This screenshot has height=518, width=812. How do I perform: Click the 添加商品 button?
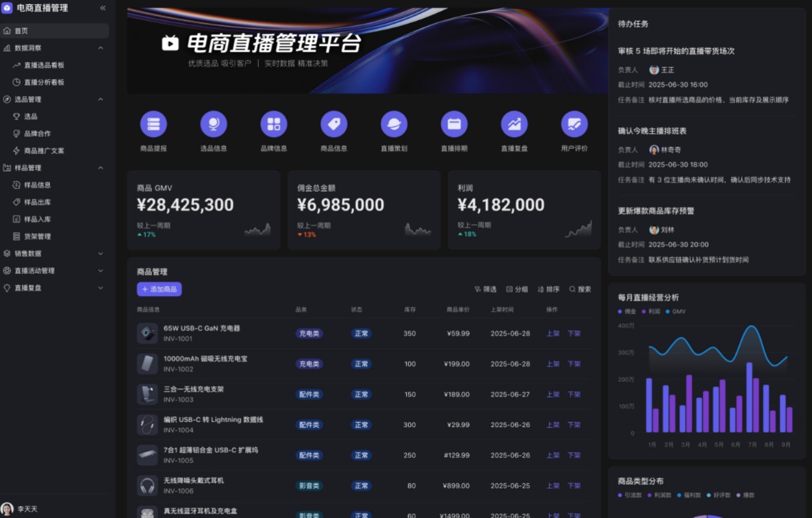tap(159, 290)
